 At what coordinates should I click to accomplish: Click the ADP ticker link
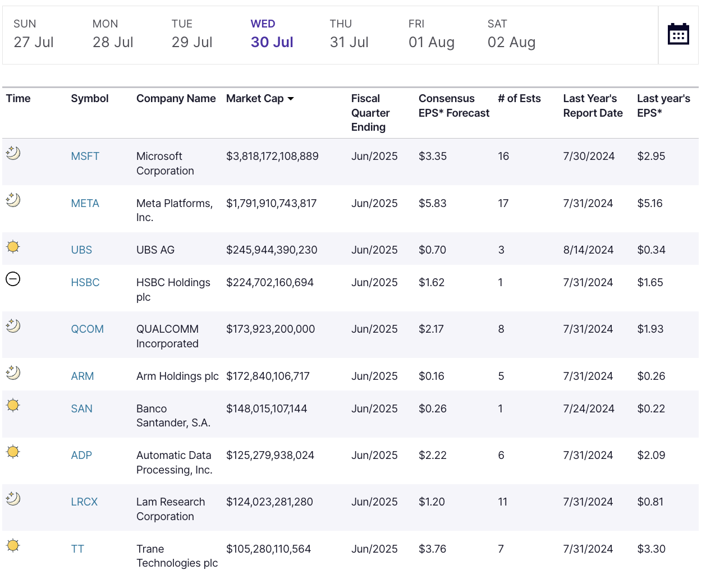(81, 456)
